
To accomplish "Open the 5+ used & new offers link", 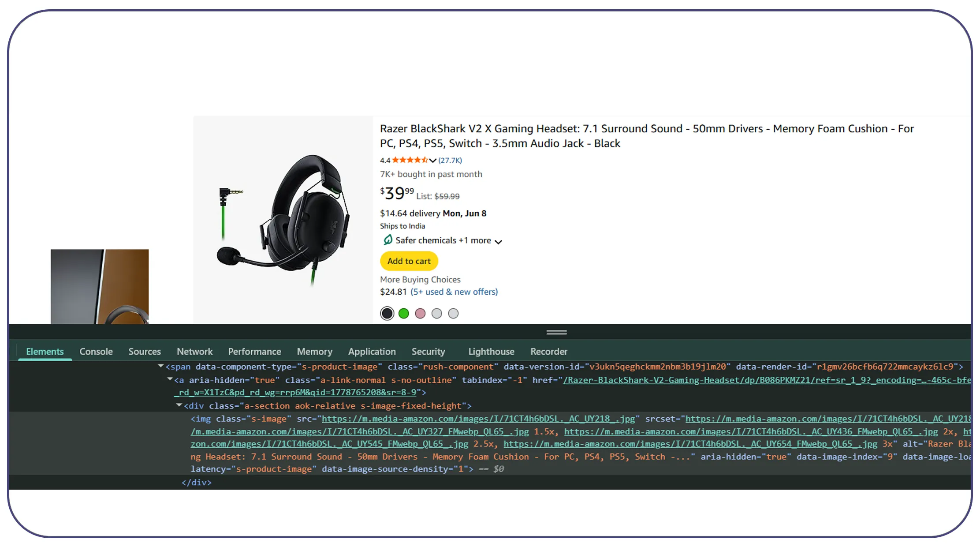I will [454, 292].
